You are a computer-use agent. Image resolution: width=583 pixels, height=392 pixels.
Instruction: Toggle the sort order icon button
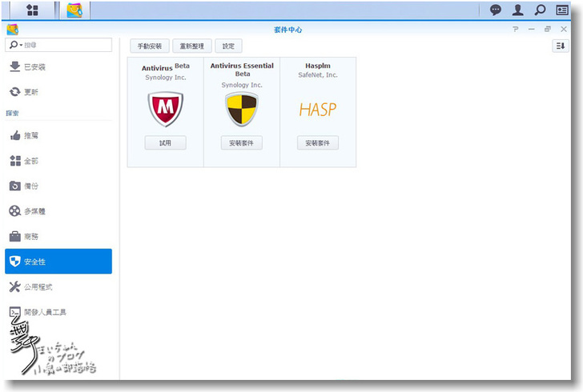[x=561, y=46]
